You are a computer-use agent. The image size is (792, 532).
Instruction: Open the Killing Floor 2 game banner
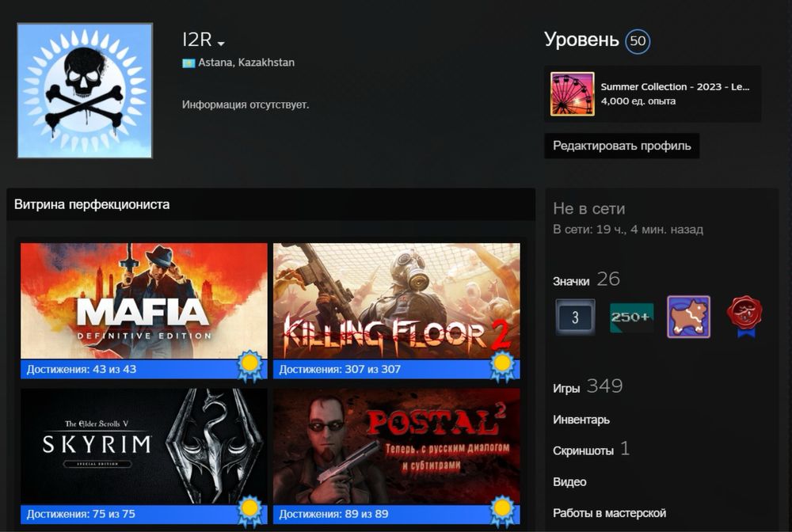[x=397, y=302]
